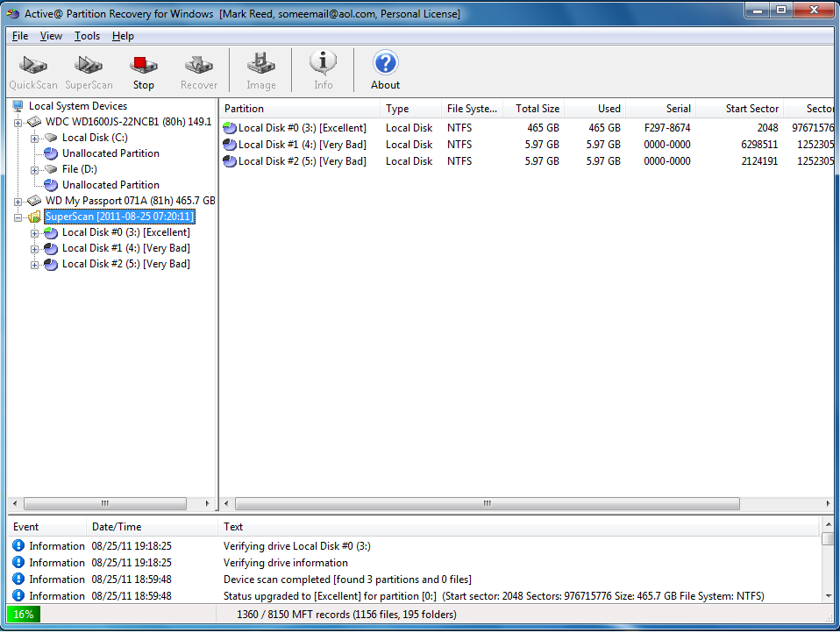Click the event log scroll up arrow
Screen dimensions: 840x633
[x=829, y=525]
